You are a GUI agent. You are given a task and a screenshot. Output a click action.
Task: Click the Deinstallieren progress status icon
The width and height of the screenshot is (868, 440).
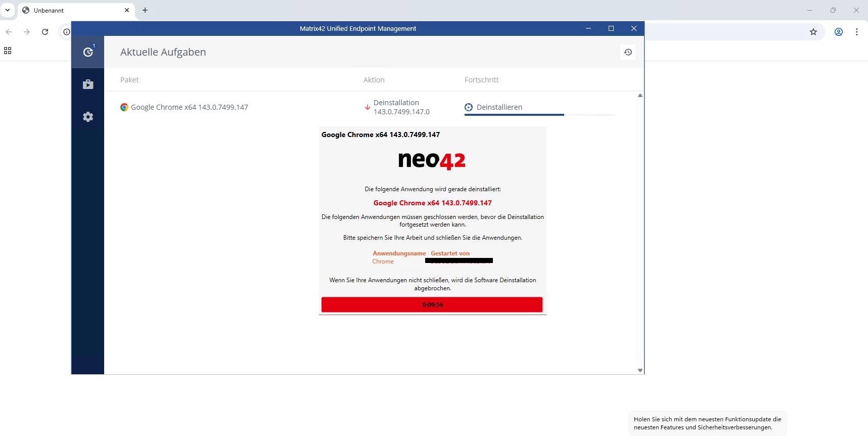click(x=469, y=107)
